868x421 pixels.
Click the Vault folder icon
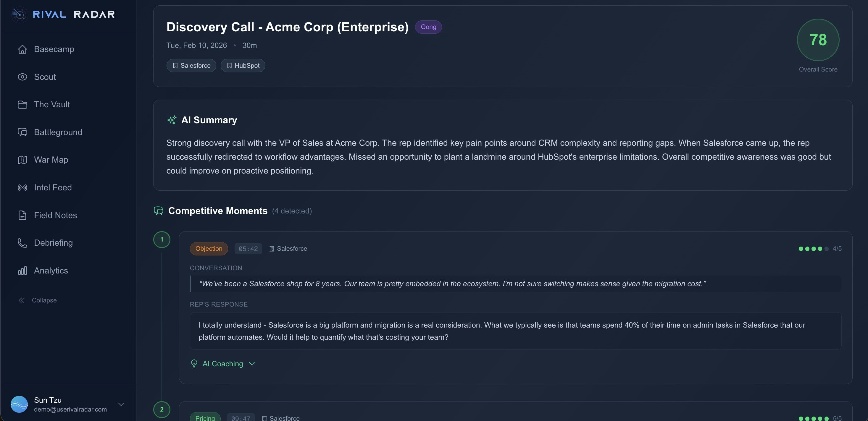click(x=22, y=104)
